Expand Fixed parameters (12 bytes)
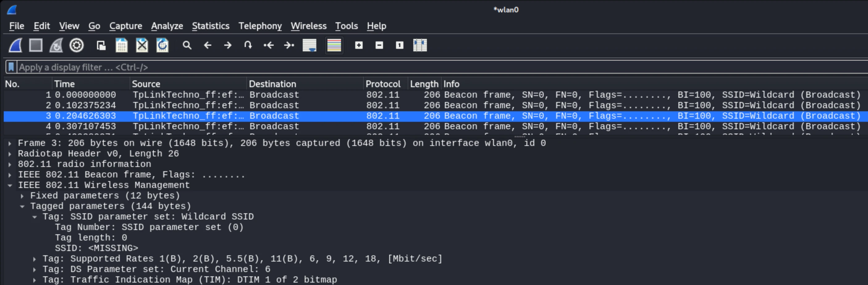The width and height of the screenshot is (868, 285). click(x=22, y=196)
